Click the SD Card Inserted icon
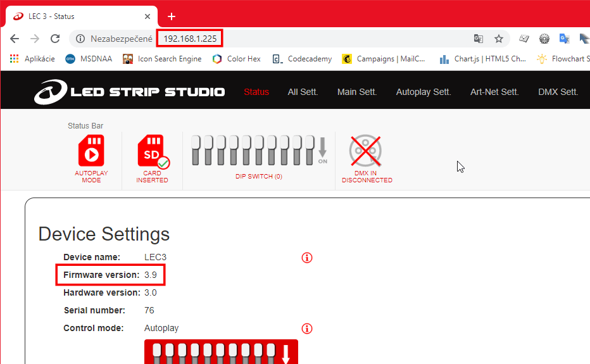Image resolution: width=590 pixels, height=364 pixels. coord(154,151)
